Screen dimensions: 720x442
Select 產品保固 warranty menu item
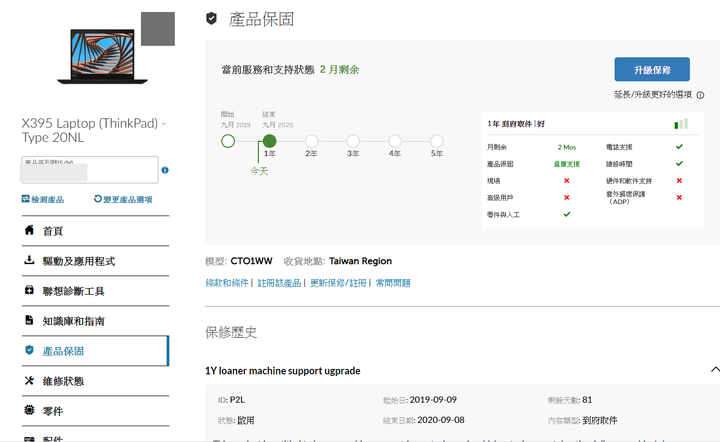coord(95,351)
